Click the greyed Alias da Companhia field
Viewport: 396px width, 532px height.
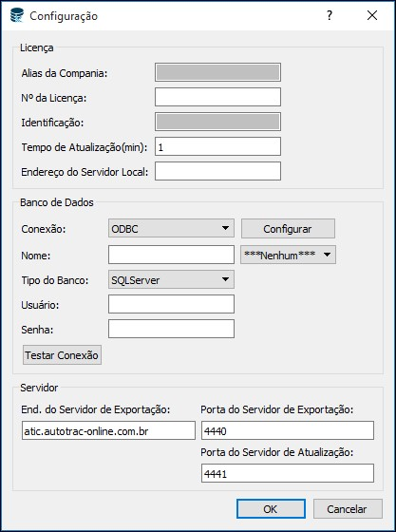[x=218, y=72]
